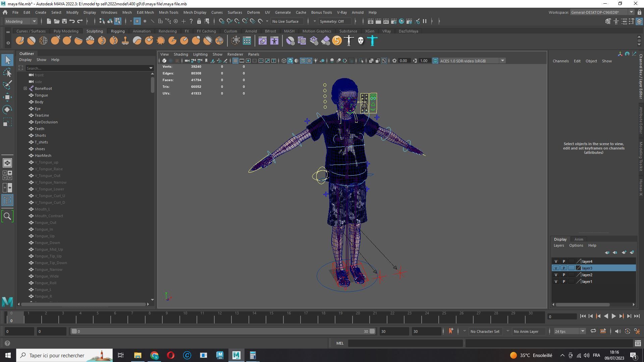The height and width of the screenshot is (362, 644).
Task: Switch to the Rigging shelf tab
Action: (x=118, y=31)
